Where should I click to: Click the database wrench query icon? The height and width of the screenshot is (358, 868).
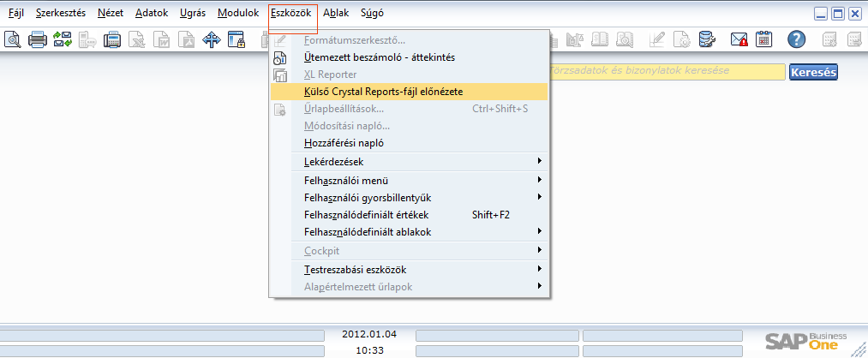click(707, 39)
